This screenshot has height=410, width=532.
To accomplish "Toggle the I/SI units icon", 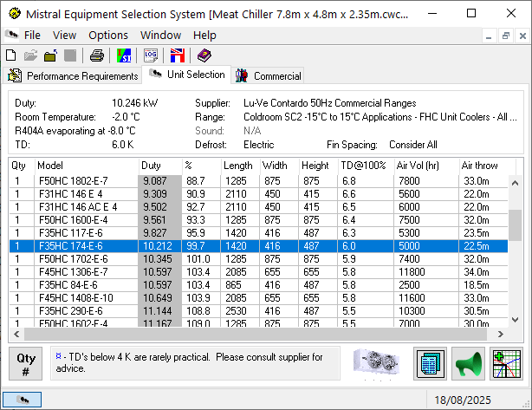I will tap(124, 55).
